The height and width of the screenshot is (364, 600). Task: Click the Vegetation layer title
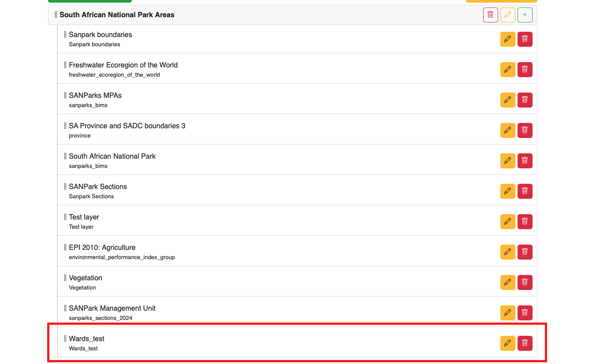point(86,278)
